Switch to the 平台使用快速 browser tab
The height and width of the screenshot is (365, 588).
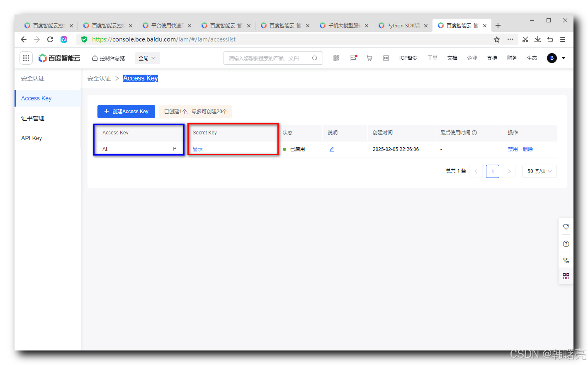tap(167, 26)
